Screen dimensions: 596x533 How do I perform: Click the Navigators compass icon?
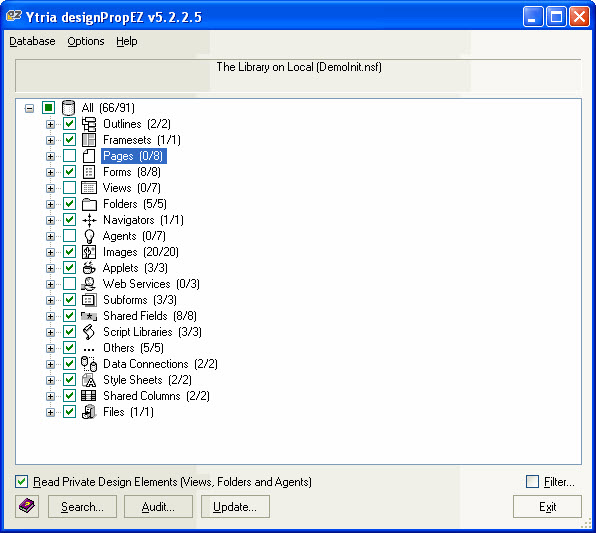[89, 220]
